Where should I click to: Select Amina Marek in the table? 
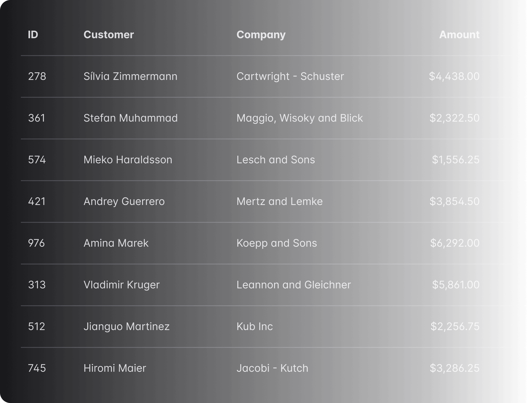tap(116, 243)
